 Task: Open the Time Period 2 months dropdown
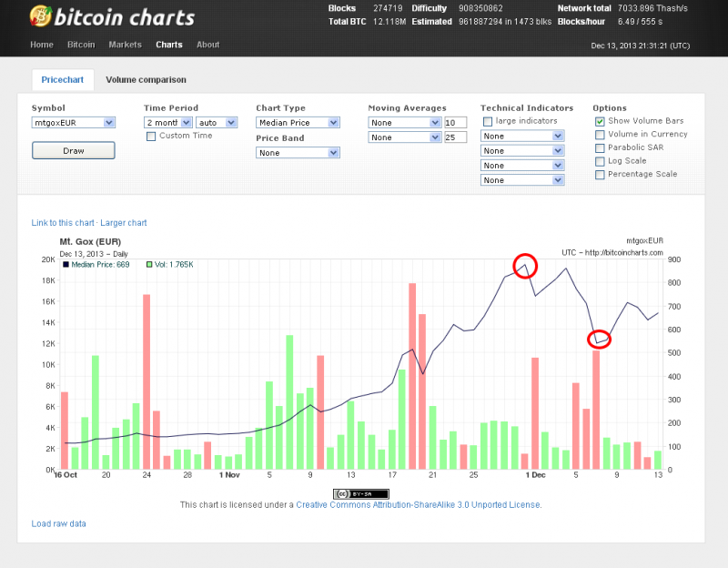pyautogui.click(x=170, y=122)
